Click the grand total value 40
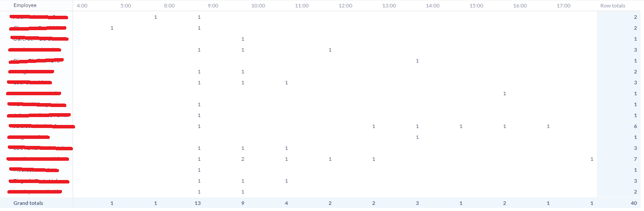This screenshot has height=211, width=644. (634, 203)
